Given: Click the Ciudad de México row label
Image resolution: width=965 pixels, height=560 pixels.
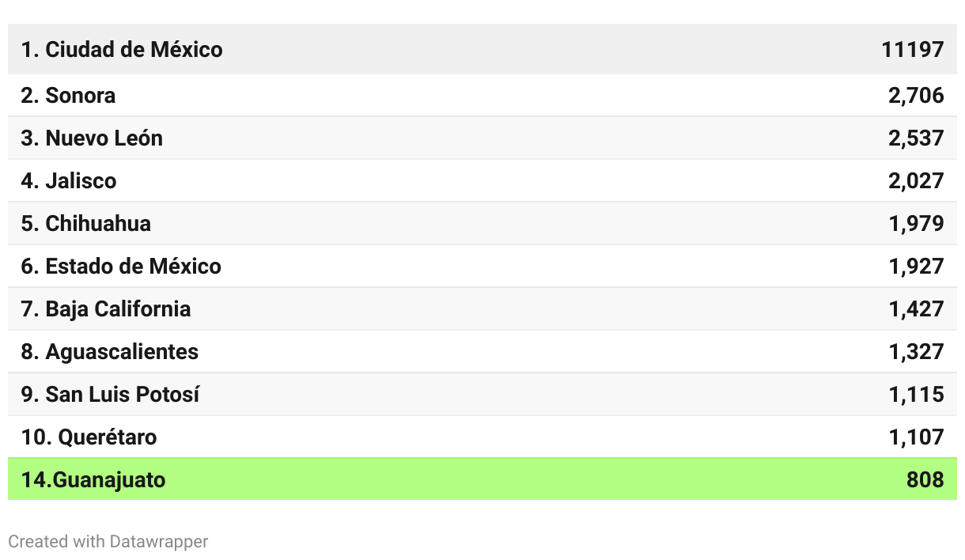Looking at the screenshot, I should point(121,49).
